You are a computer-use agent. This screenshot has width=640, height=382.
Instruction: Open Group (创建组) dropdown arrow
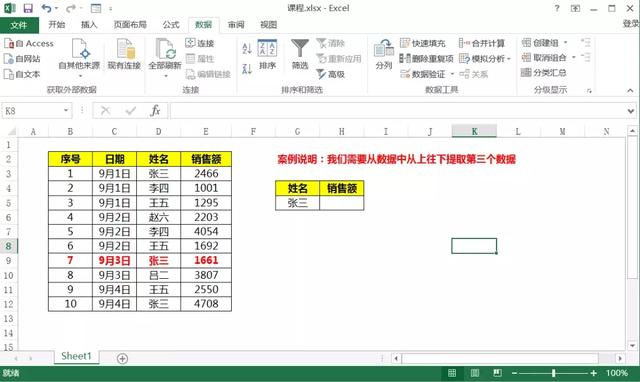(566, 42)
